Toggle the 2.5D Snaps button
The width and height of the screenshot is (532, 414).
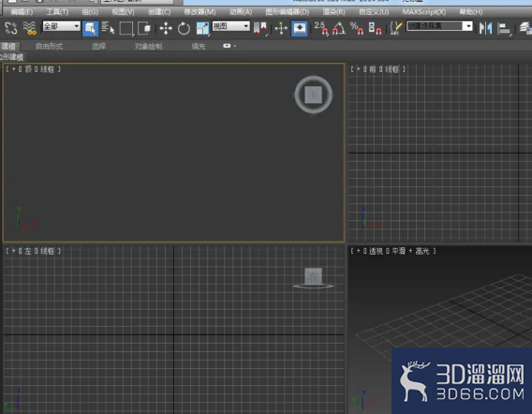[321, 28]
